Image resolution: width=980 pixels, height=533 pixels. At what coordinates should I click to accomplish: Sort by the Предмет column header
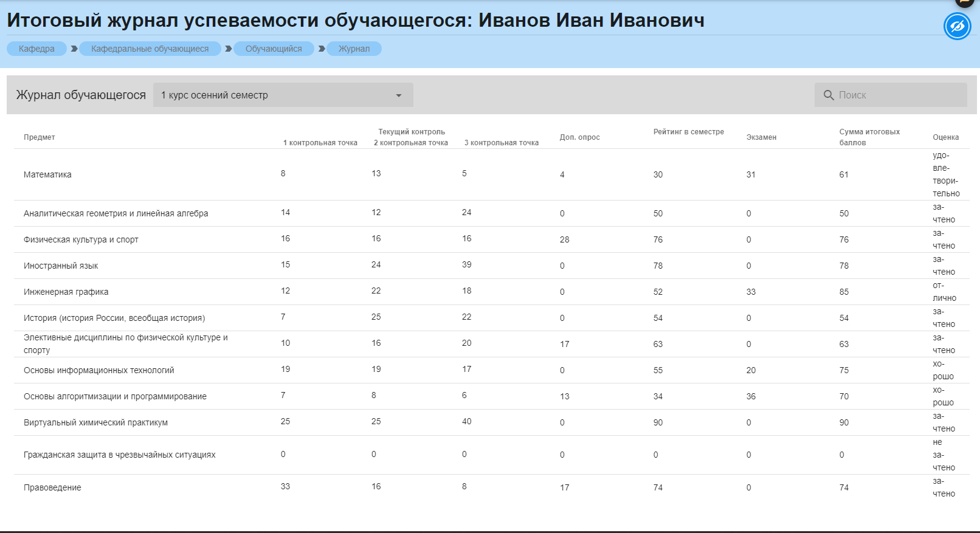point(40,137)
